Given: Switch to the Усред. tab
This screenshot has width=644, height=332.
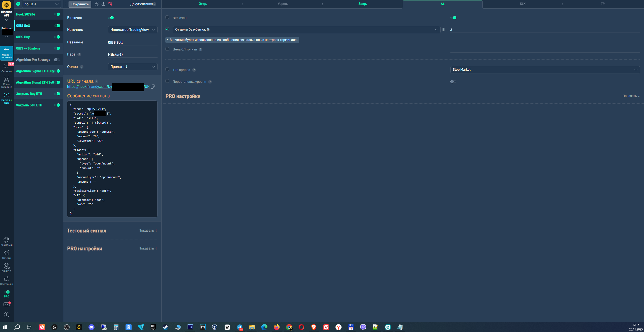Looking at the screenshot, I should [283, 4].
